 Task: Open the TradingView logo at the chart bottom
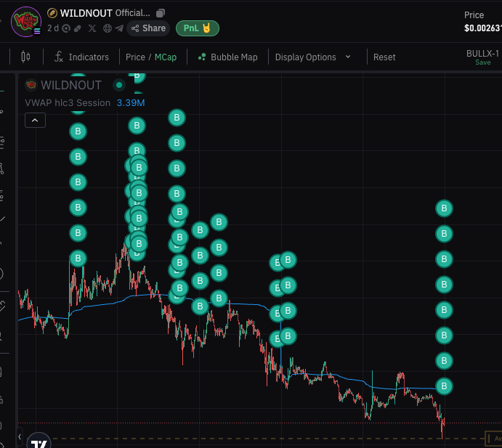(39, 441)
